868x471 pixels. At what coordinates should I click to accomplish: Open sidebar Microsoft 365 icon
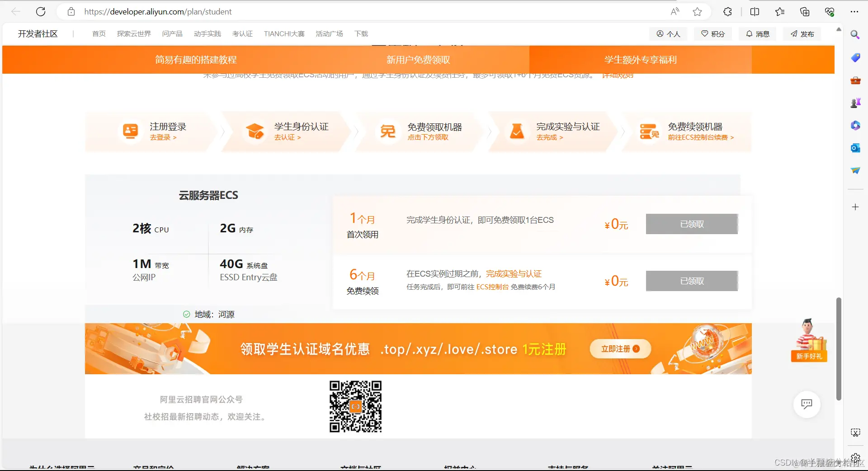(855, 126)
